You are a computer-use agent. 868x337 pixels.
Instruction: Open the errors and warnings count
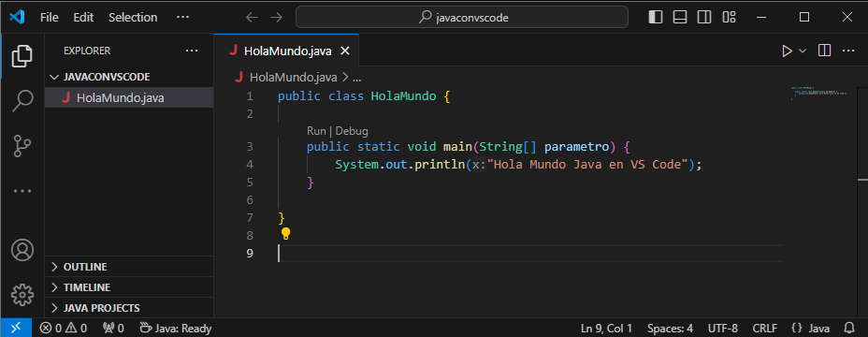pos(63,329)
